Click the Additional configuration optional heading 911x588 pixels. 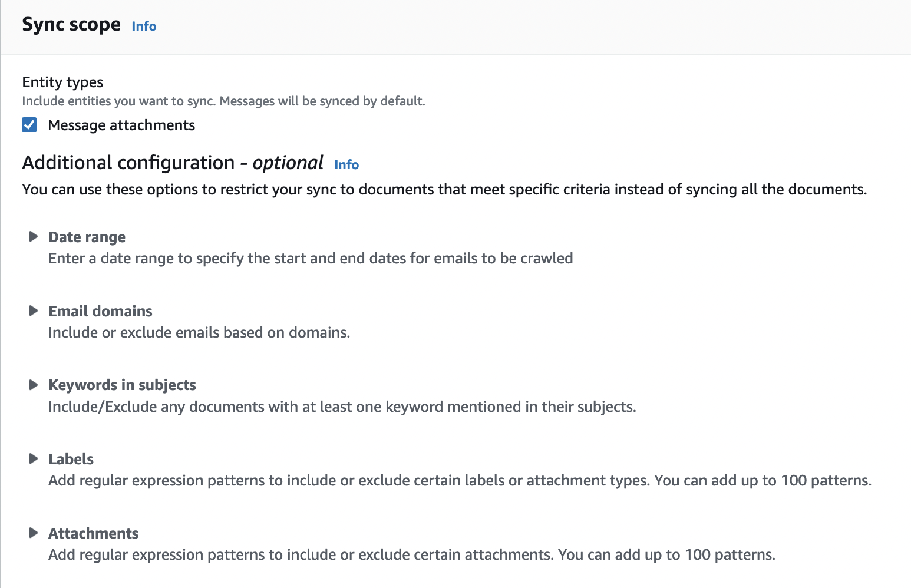[173, 163]
